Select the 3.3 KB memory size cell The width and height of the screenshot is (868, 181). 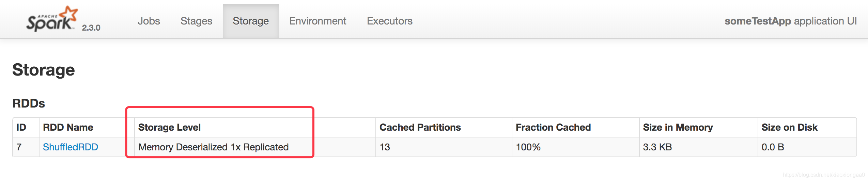point(699,147)
